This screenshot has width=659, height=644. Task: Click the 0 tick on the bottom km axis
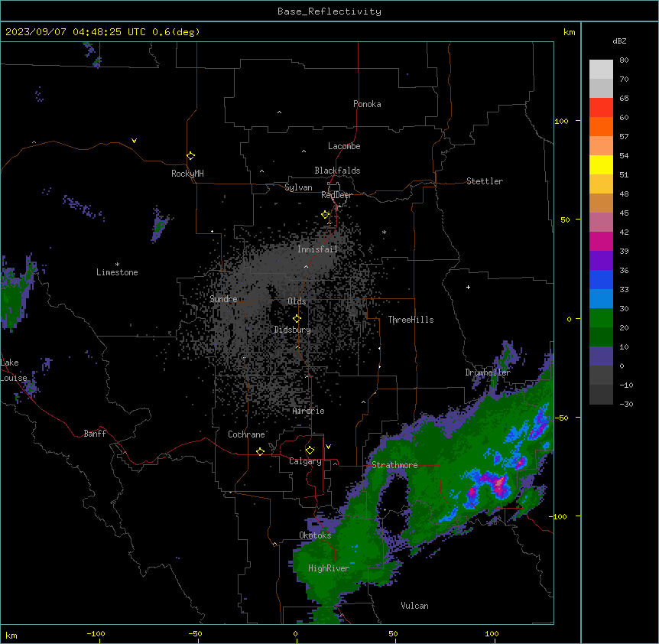click(295, 633)
